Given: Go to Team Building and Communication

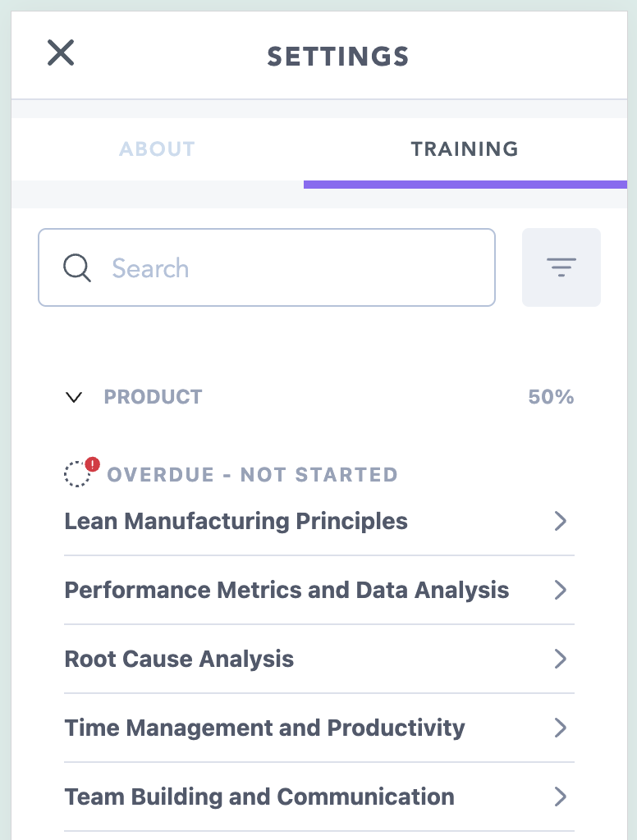Looking at the screenshot, I should click(x=259, y=797).
